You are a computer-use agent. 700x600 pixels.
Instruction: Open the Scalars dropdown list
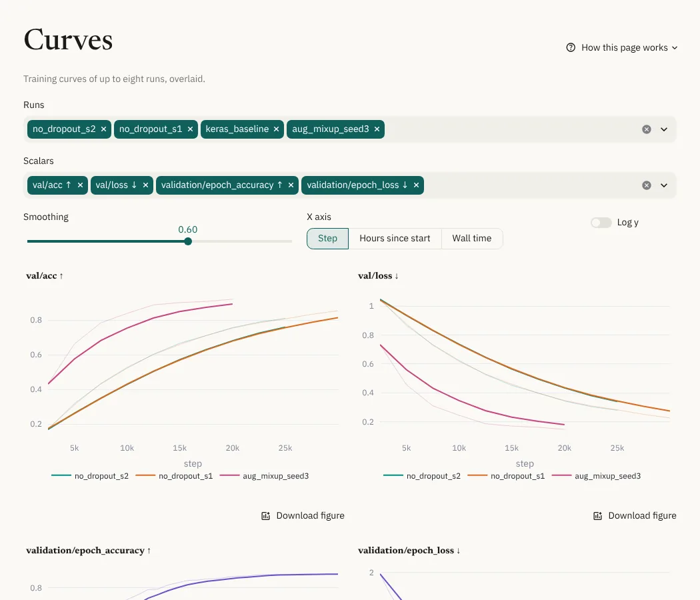pos(664,185)
